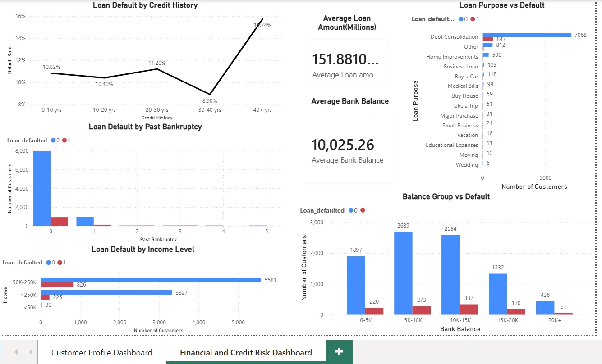Screen dimensions: 602x364
Task: Click red 1 legend in Income Level chart
Action: [x=62, y=263]
